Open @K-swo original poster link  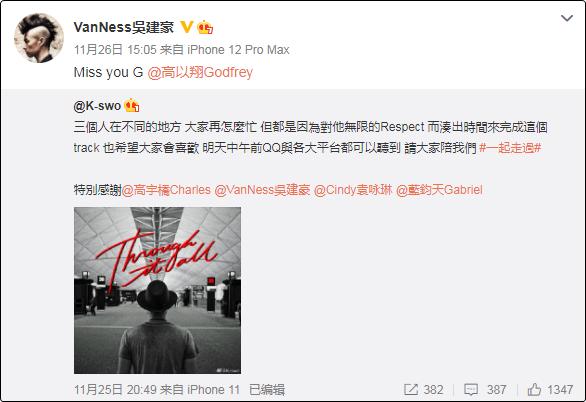coord(97,106)
